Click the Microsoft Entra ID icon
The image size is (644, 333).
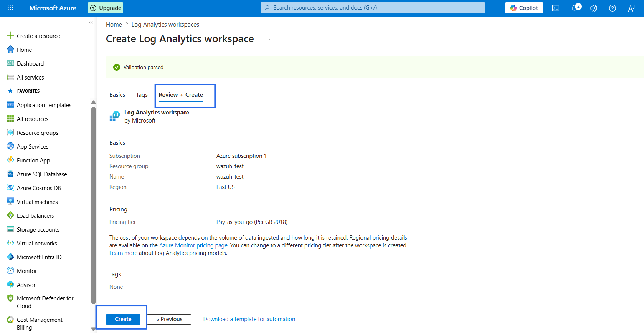tap(10, 257)
